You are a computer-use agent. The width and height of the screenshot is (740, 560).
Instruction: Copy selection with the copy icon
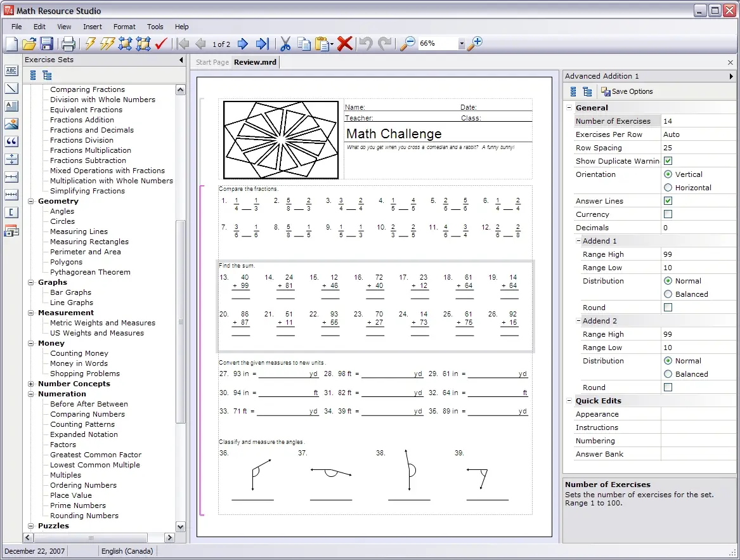[x=304, y=43]
